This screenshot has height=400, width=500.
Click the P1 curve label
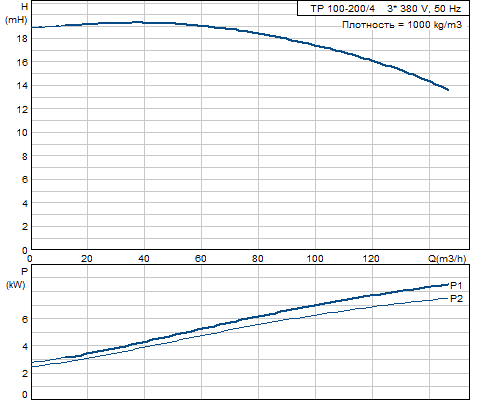[456, 286]
